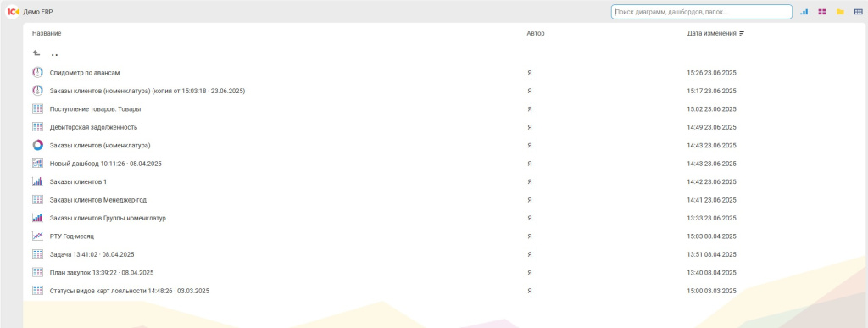Screen dimensions: 868x328
Task: Click the blue bar chart icon in header
Action: tap(804, 12)
